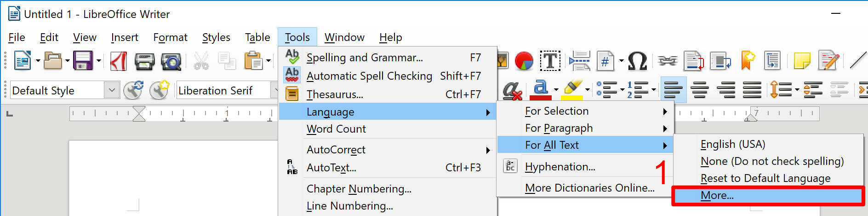Click the Copy icon
This screenshot has height=216, width=868.
coord(227,61)
